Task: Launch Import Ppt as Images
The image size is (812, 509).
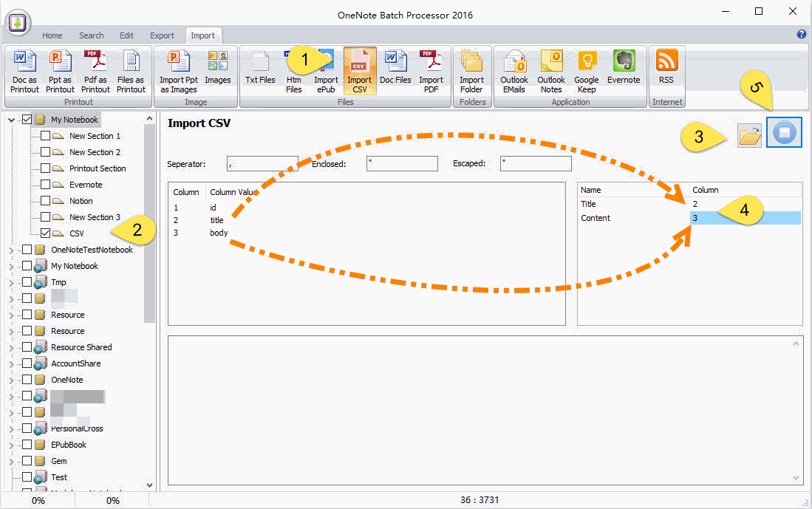Action: pyautogui.click(x=179, y=72)
